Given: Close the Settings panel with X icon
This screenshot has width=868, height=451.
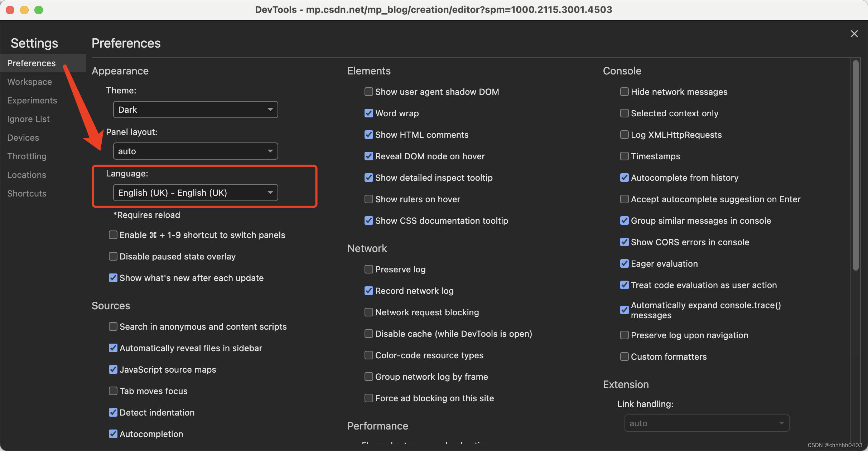Looking at the screenshot, I should pos(854,34).
